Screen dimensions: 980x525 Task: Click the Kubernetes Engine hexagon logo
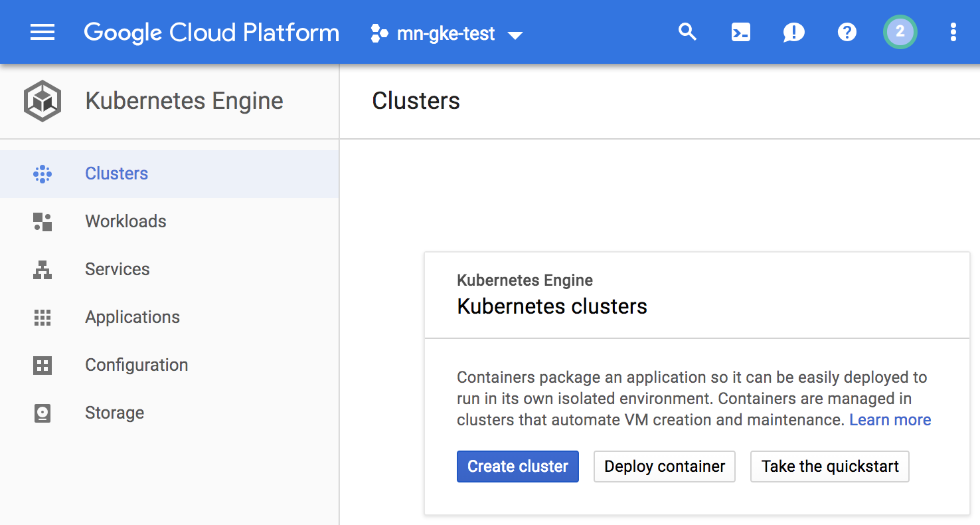coord(42,101)
